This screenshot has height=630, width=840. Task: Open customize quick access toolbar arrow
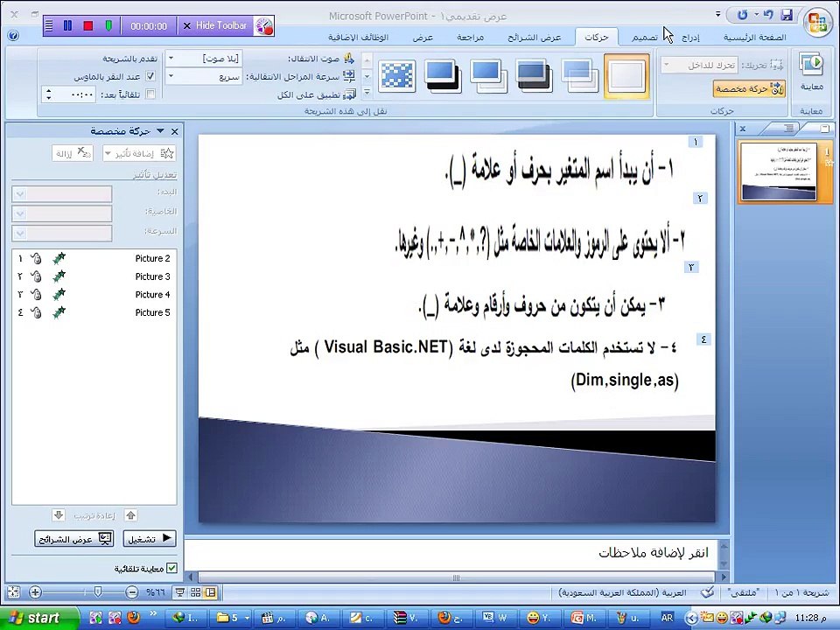[717, 14]
